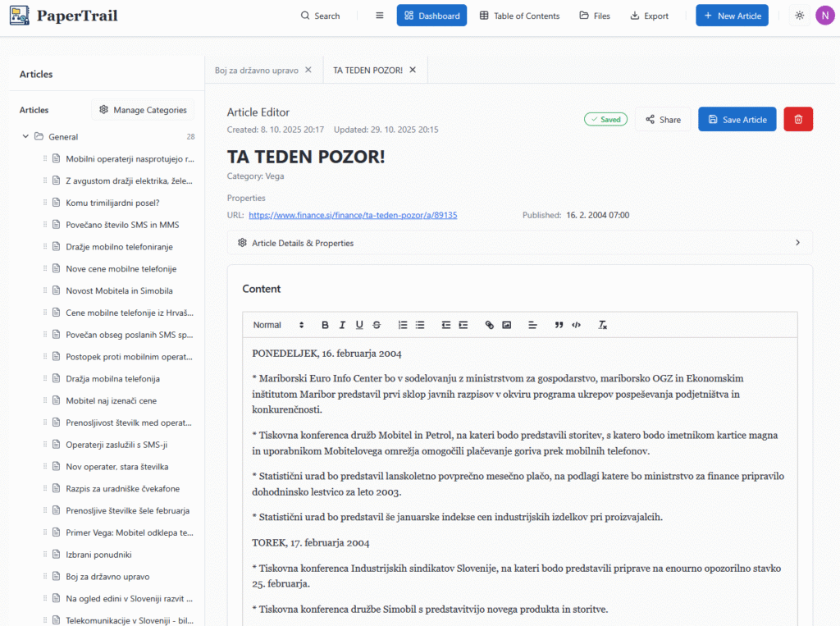Toggle italic formatting

coord(342,325)
